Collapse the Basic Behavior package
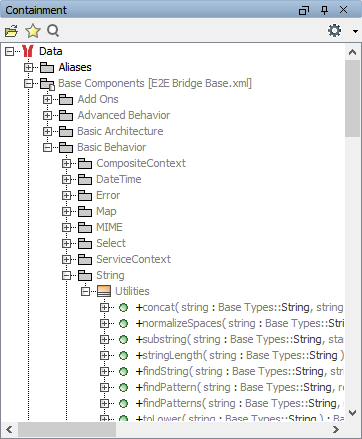 [x=47, y=147]
